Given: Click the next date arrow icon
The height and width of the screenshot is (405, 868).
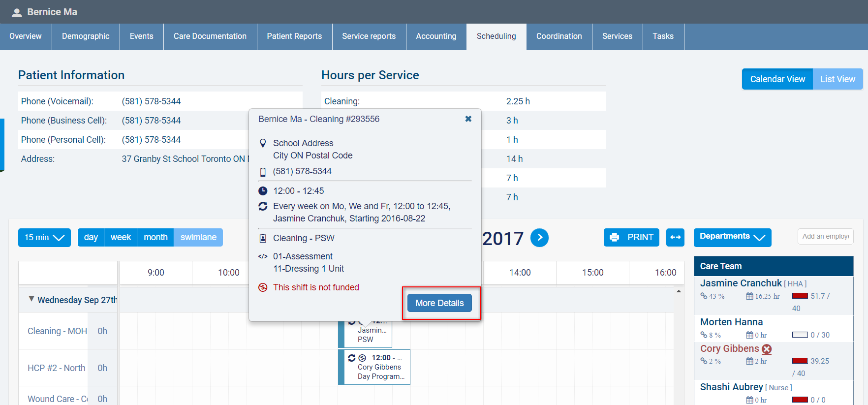Looking at the screenshot, I should tap(539, 238).
